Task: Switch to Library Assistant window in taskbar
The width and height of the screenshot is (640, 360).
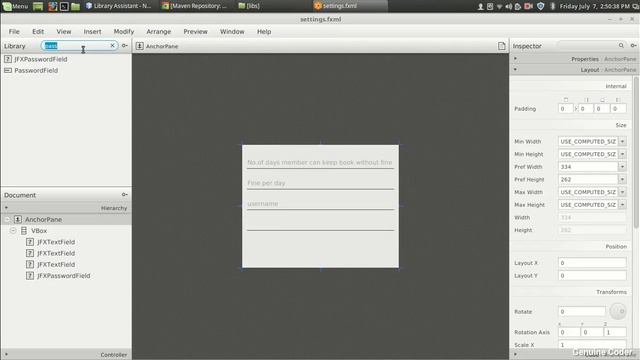Action: point(118,6)
